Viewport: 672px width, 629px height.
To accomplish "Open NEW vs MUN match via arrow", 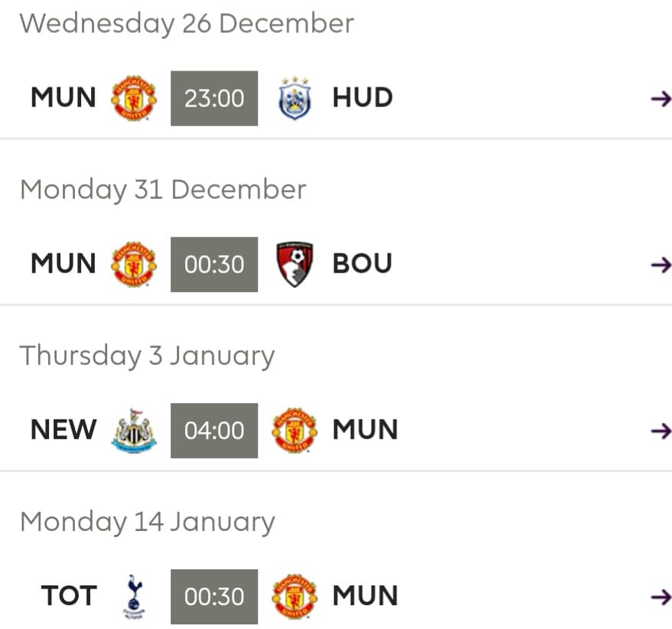I will pos(661,431).
